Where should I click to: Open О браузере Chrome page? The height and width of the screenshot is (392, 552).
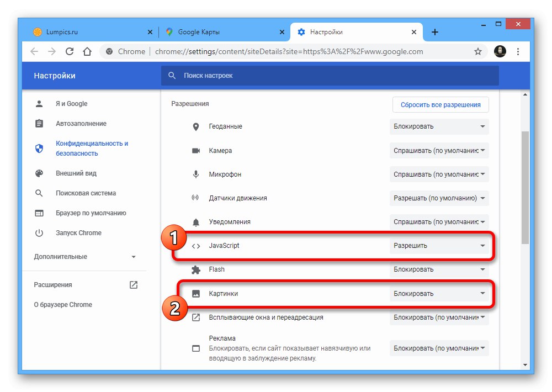point(63,305)
